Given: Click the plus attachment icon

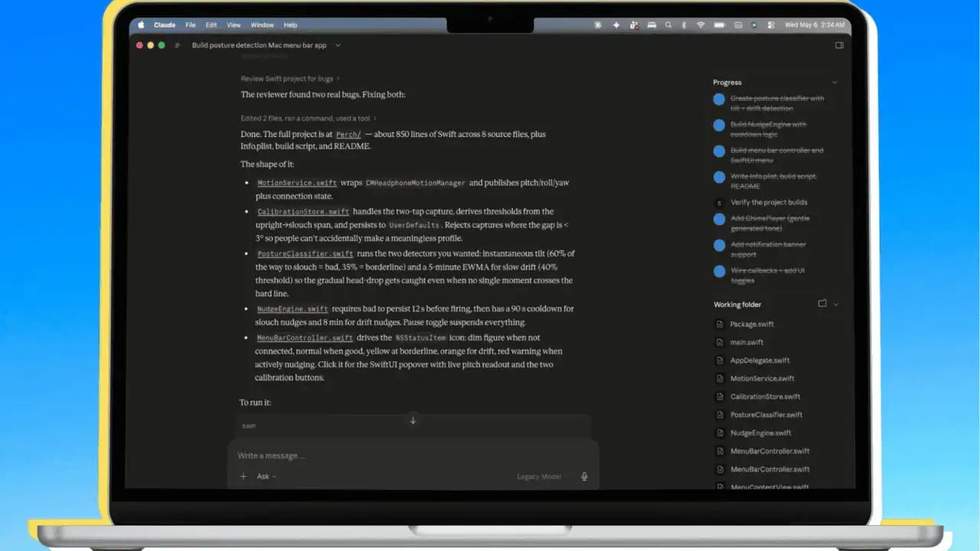Looking at the screenshot, I should point(243,476).
